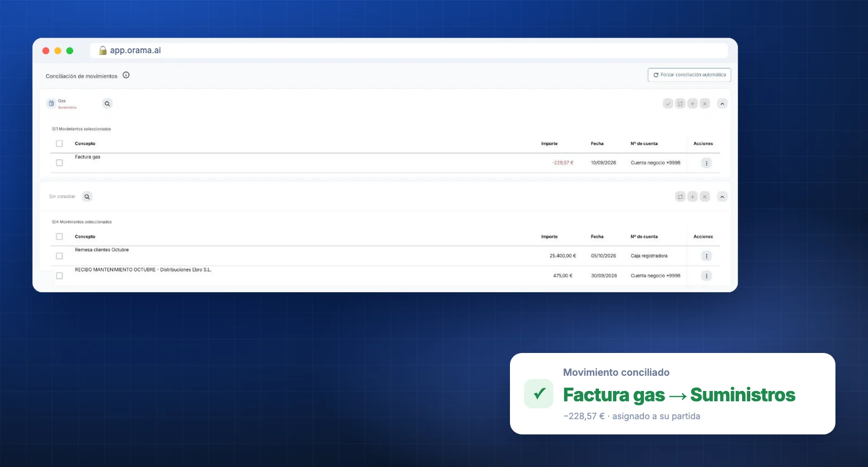Click RECIBO MANTENIMIENTO OCTUBRE - Distribuciones Ebro text
Viewport: 868px width, 467px height.
tap(143, 270)
